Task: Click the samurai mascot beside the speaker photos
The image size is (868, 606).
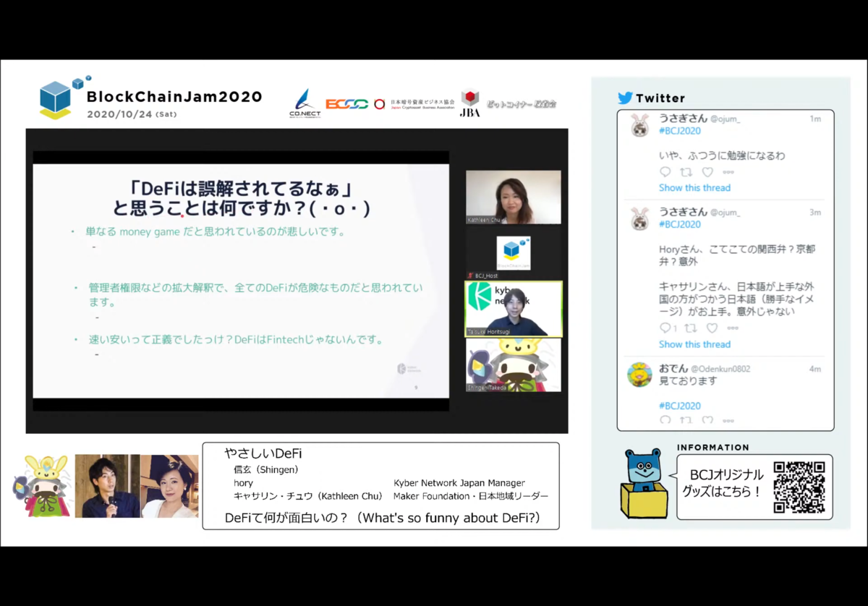Action: coord(42,485)
